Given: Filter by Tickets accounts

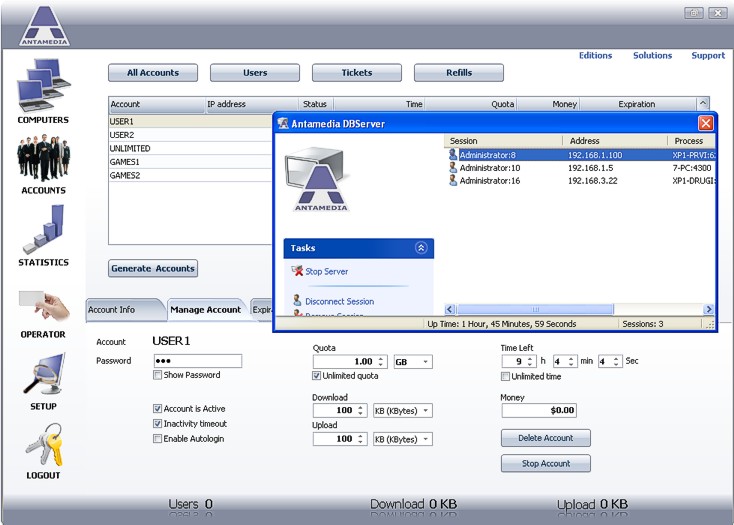Looking at the screenshot, I should [x=357, y=73].
